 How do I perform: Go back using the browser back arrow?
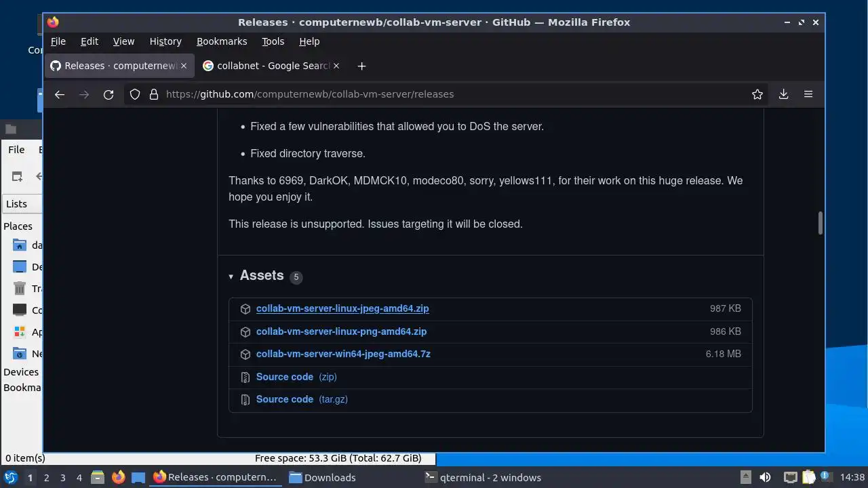pos(60,94)
